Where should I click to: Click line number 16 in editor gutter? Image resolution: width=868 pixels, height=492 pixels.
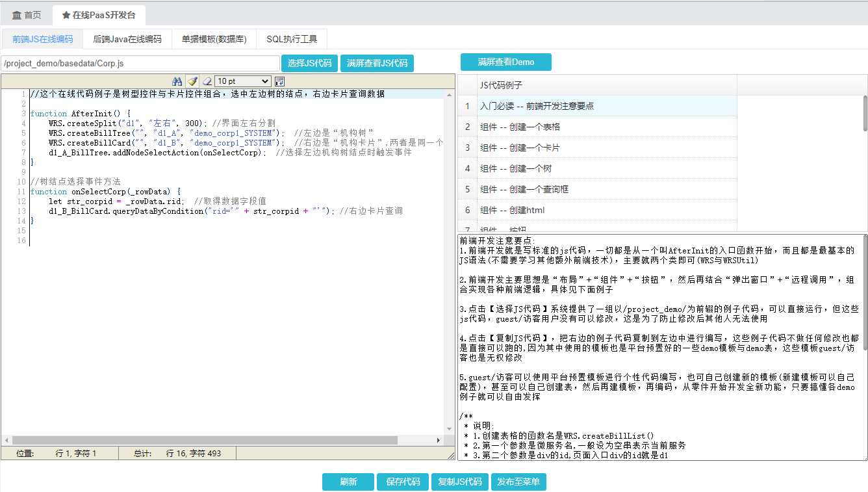tap(22, 240)
